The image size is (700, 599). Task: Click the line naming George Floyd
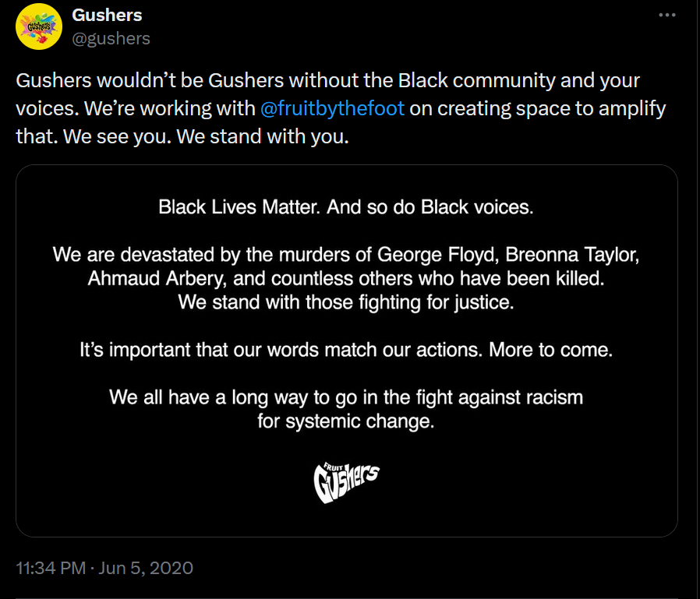346,254
